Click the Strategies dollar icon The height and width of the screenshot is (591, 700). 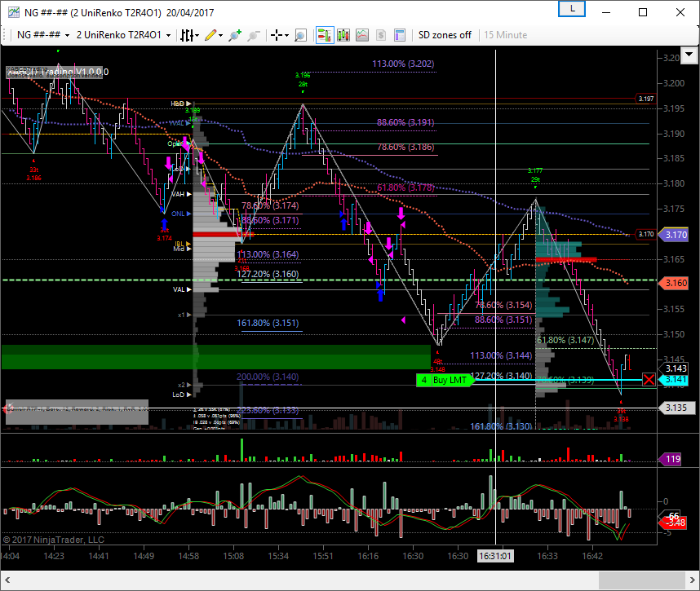click(x=381, y=35)
